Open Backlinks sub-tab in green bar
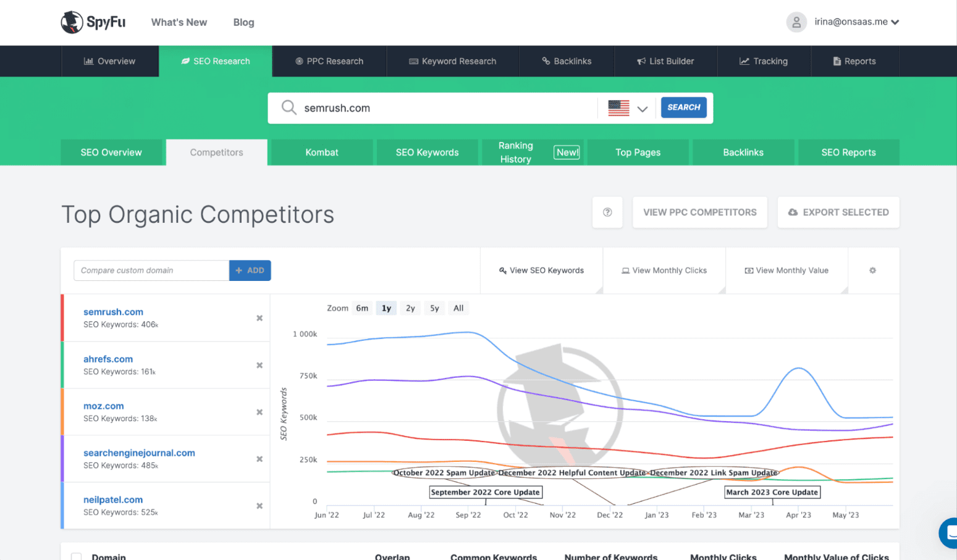 point(743,153)
